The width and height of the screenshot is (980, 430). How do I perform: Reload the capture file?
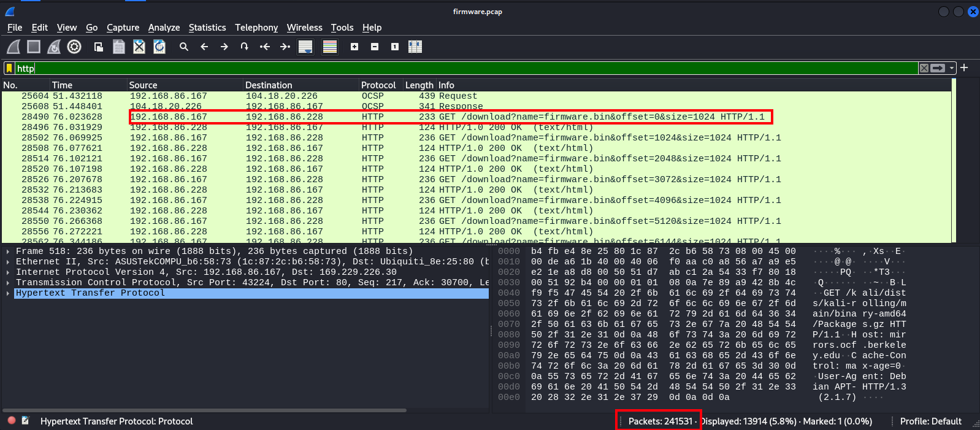(159, 47)
